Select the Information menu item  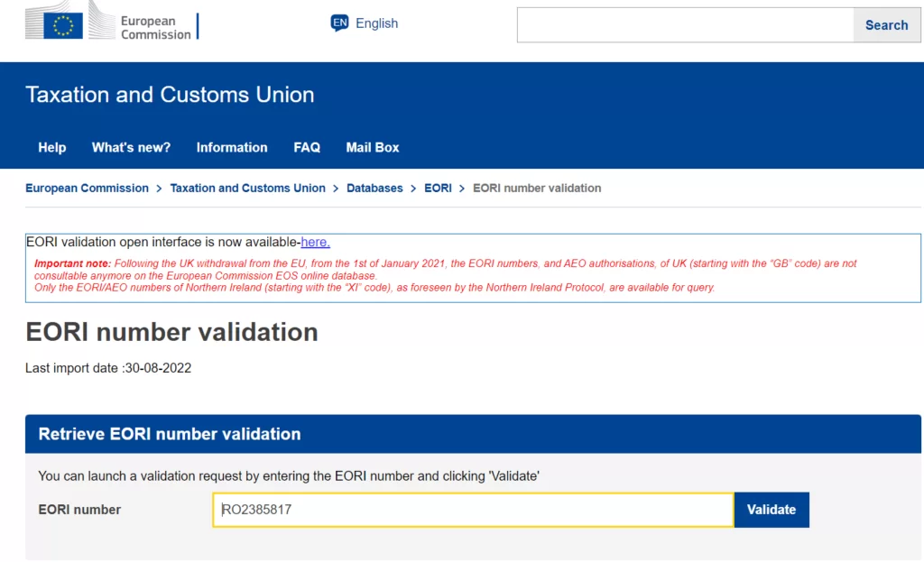point(232,147)
